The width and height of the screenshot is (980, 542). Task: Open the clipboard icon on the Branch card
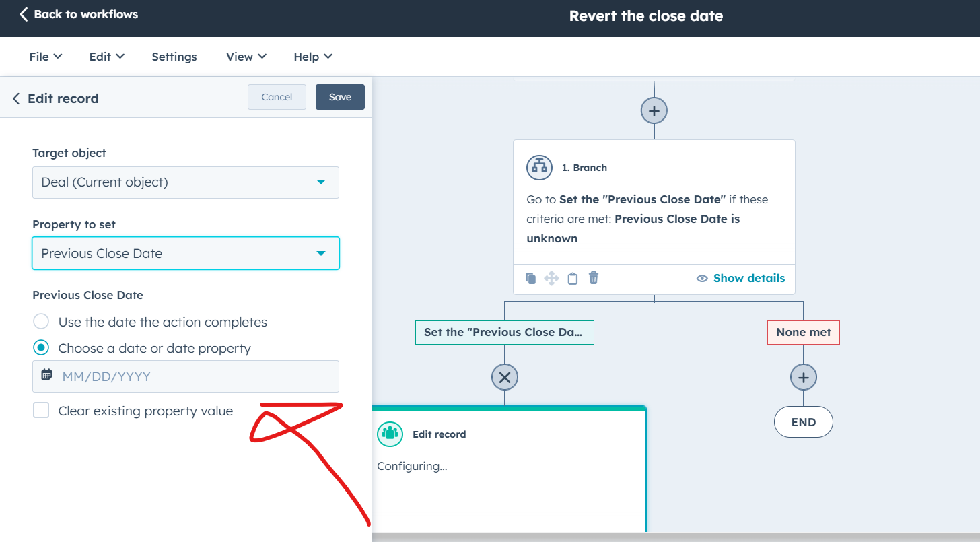[572, 278]
